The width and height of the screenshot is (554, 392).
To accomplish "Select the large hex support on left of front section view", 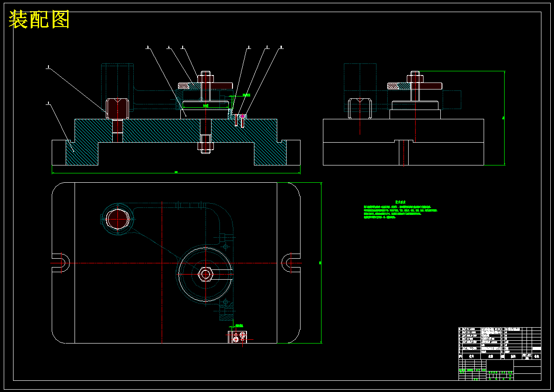I will (117, 109).
